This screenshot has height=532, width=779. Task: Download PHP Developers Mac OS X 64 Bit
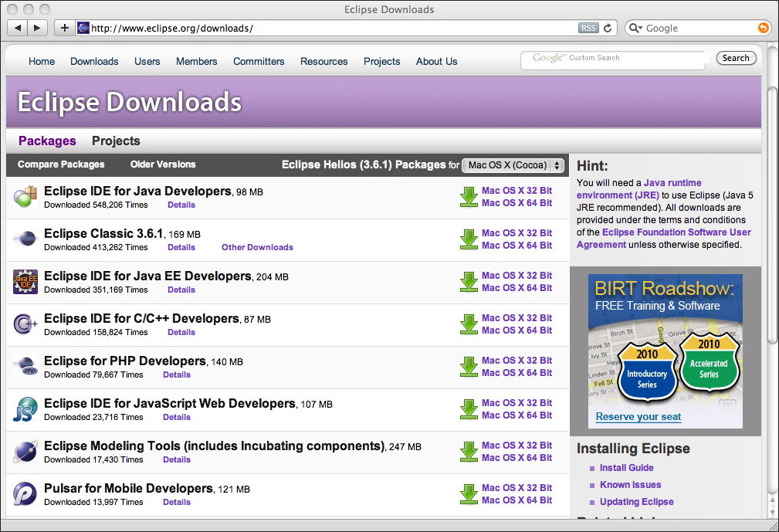[x=517, y=372]
